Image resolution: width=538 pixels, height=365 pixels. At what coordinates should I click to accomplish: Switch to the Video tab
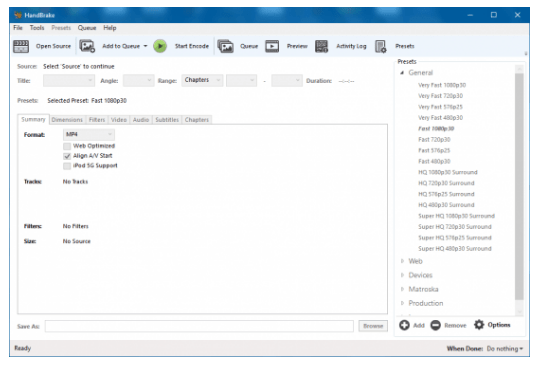pyautogui.click(x=119, y=120)
